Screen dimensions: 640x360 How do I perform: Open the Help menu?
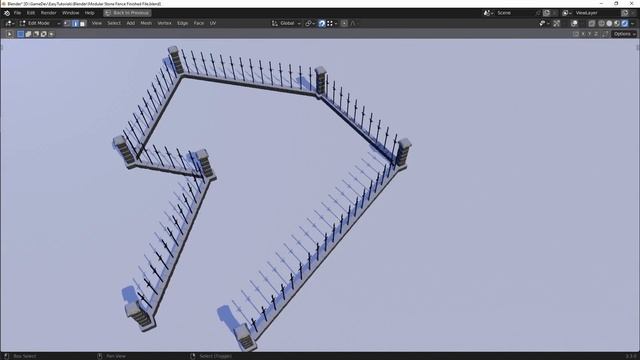90,13
